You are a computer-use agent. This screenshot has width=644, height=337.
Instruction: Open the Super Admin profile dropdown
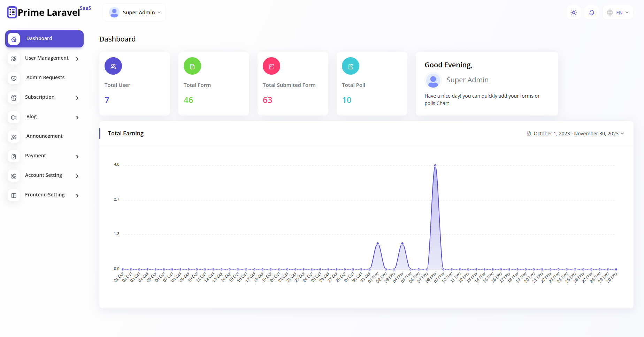point(134,13)
